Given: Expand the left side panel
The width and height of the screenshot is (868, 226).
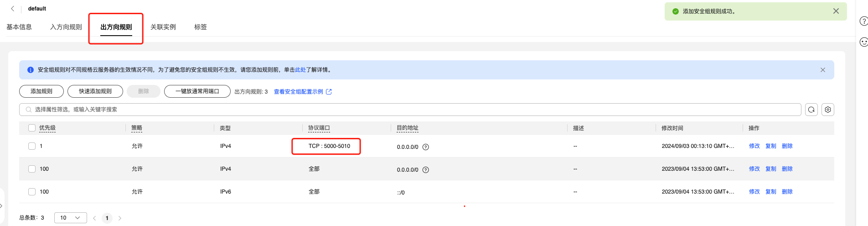Looking at the screenshot, I should click(1, 206).
